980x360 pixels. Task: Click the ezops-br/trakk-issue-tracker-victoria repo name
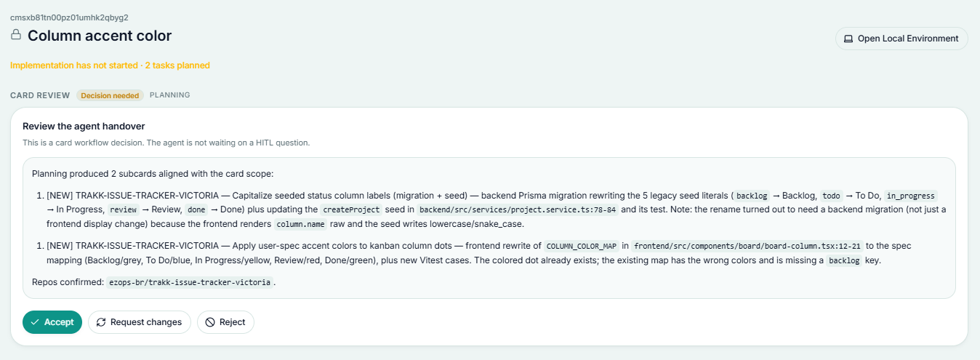click(x=190, y=283)
